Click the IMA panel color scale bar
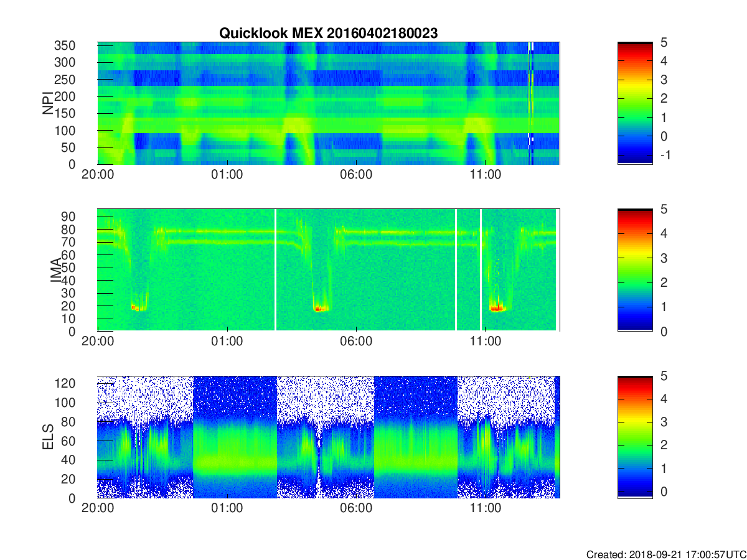 pos(635,270)
